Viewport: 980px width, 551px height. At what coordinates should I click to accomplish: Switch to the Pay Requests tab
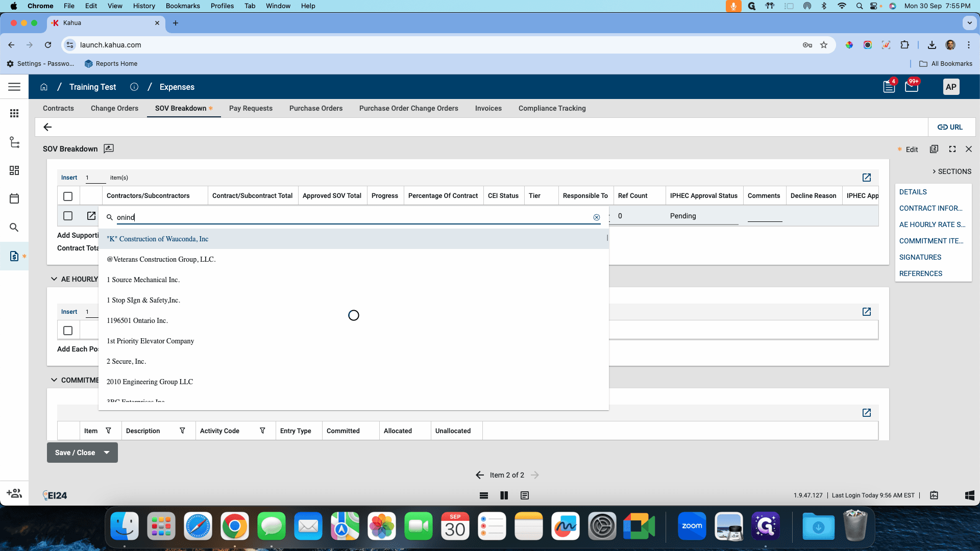(251, 108)
